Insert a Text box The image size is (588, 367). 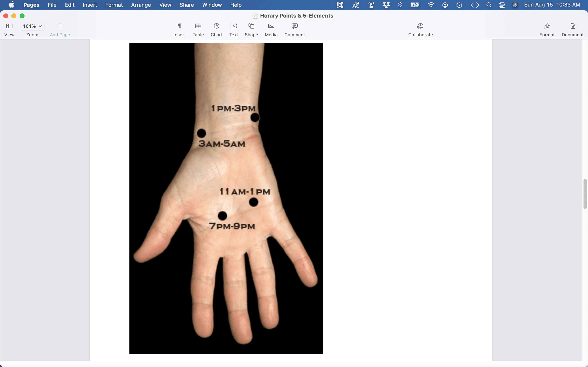(234, 26)
